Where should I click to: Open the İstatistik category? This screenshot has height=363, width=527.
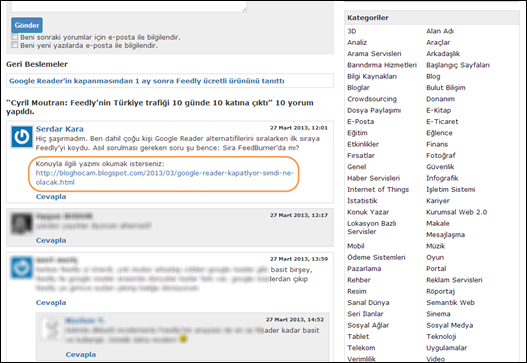pos(362,201)
